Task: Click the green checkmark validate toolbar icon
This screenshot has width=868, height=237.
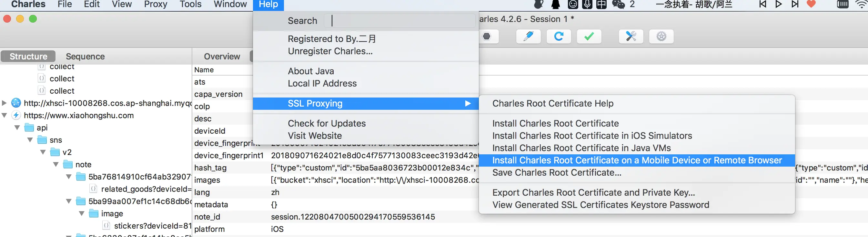Action: click(x=589, y=36)
